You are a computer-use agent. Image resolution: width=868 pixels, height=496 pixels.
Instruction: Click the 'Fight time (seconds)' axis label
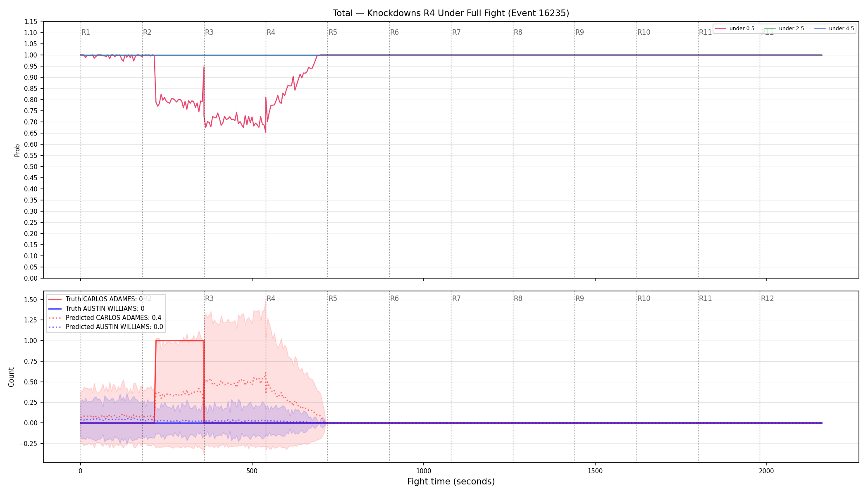click(x=451, y=482)
